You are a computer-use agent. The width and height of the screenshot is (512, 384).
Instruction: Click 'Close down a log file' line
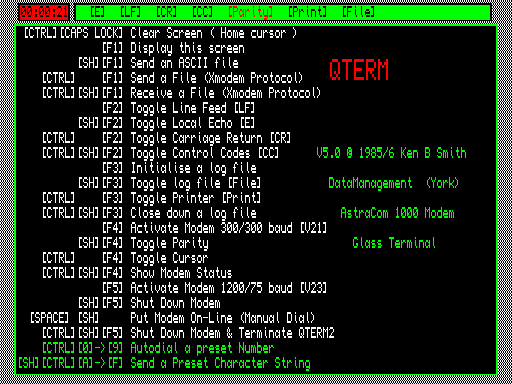click(x=193, y=214)
